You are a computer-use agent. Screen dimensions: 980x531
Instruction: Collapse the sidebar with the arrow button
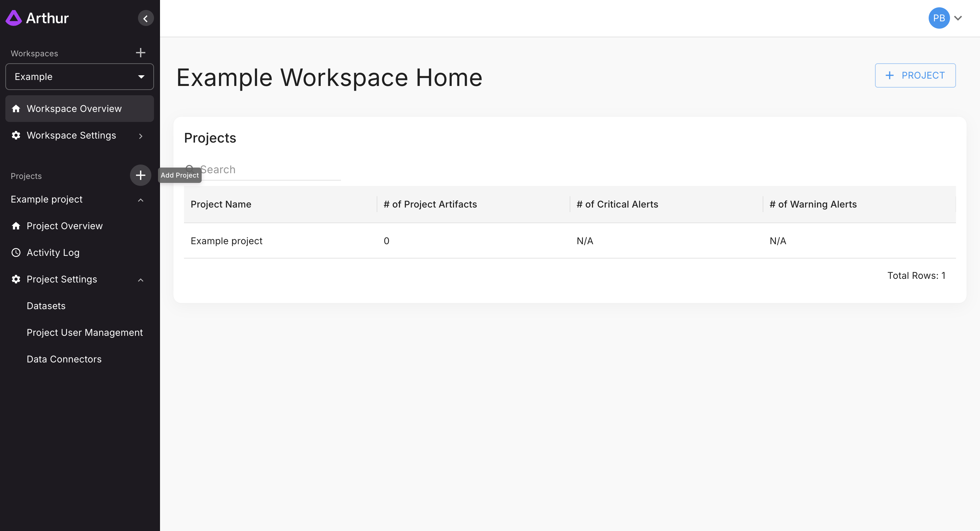pyautogui.click(x=145, y=18)
